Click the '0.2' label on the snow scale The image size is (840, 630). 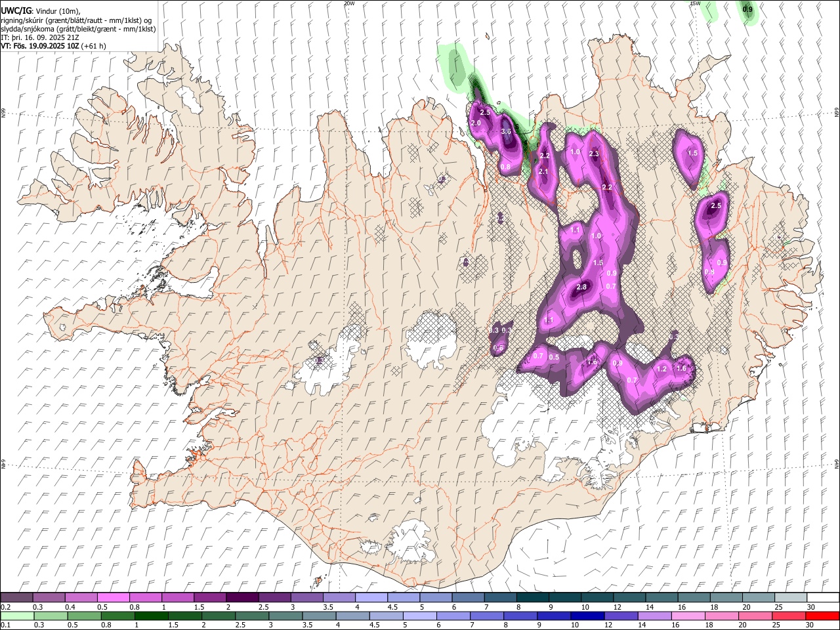[x=6, y=607]
